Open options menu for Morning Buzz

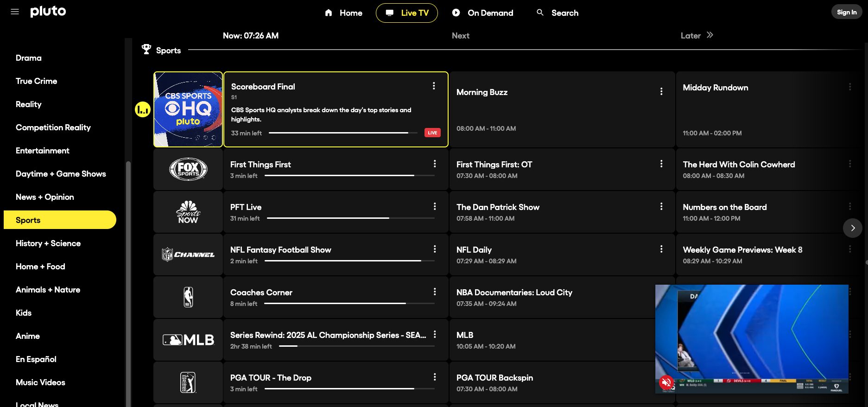pos(661,91)
